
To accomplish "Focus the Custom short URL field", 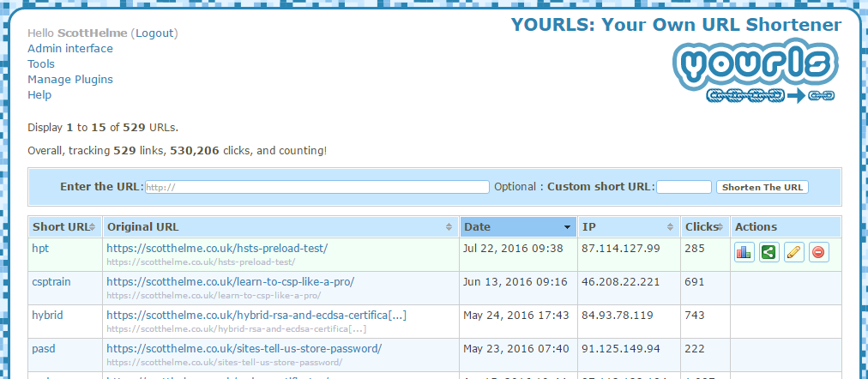I will coord(684,187).
